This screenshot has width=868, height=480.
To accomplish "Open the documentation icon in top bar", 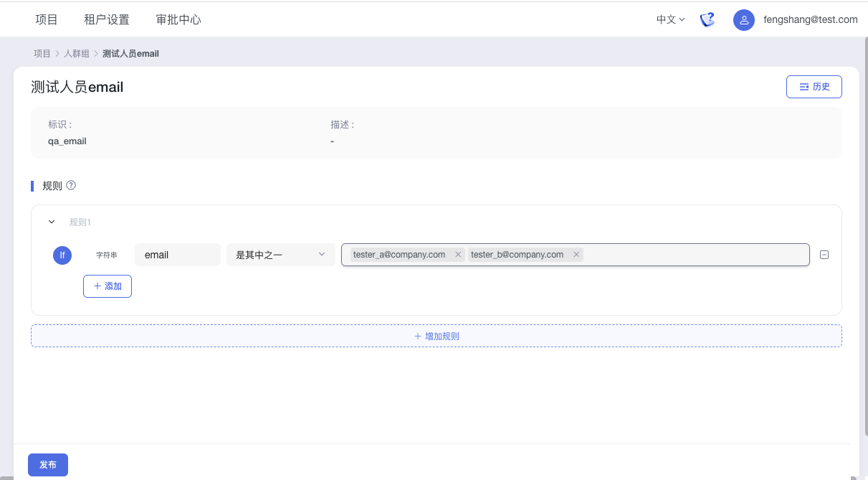I will coord(707,19).
